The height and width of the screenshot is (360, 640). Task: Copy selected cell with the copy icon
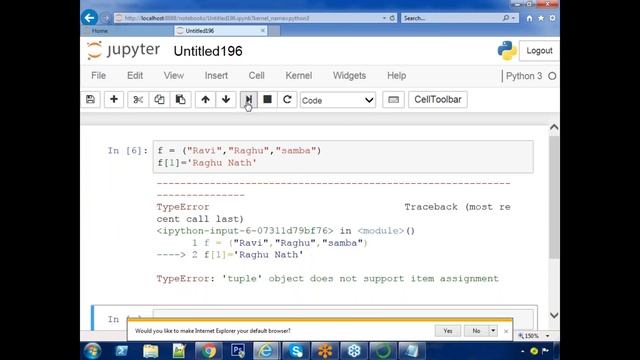pos(159,100)
